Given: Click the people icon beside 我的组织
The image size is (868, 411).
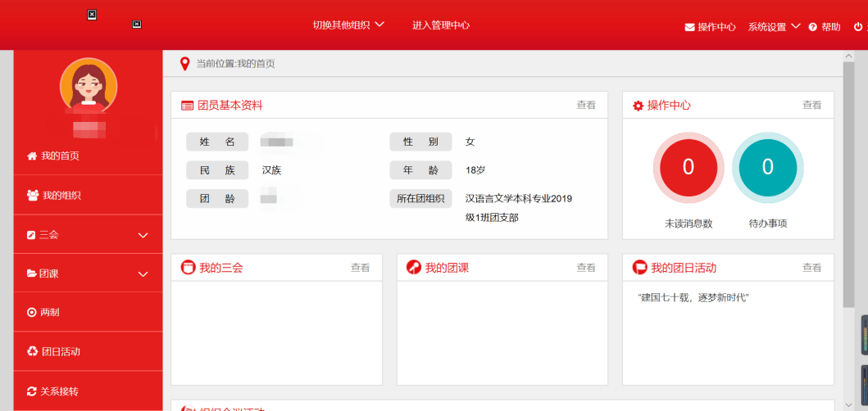Looking at the screenshot, I should (x=33, y=196).
